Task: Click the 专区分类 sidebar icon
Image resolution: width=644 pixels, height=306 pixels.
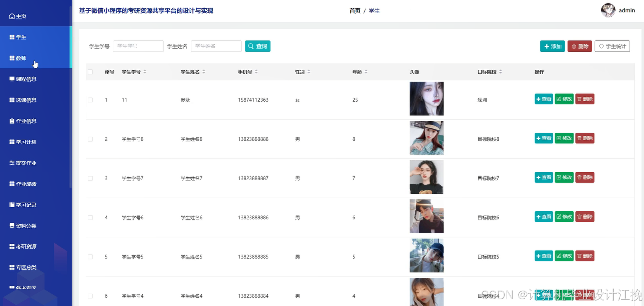Action: (12, 267)
